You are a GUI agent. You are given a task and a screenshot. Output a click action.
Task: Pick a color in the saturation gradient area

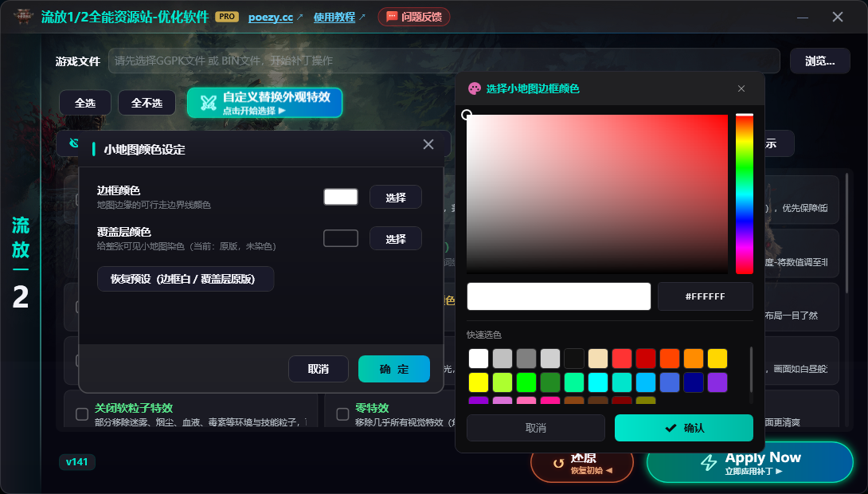[597, 194]
